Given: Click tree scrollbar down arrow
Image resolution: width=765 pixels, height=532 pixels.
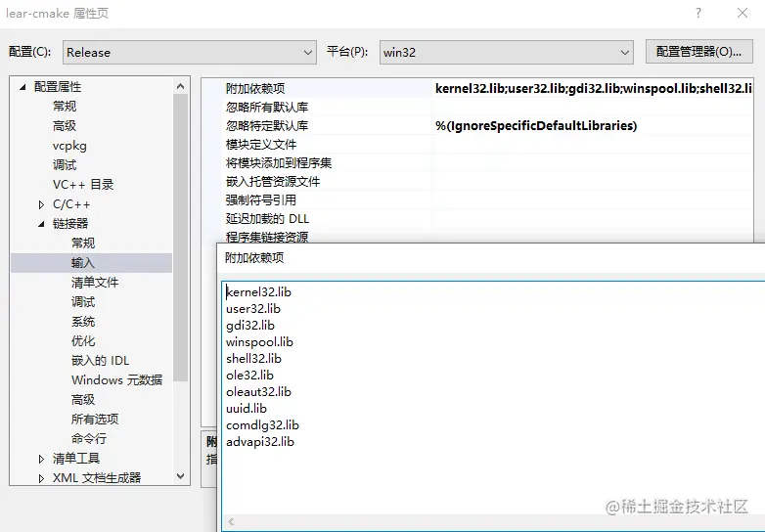Looking at the screenshot, I should pos(181,476).
